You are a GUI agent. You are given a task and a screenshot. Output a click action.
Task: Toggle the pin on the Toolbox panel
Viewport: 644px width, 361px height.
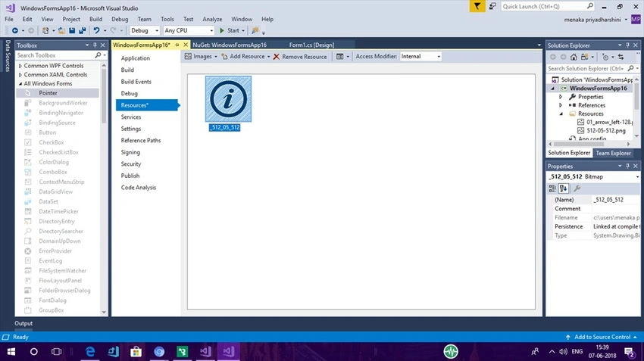tap(95, 45)
